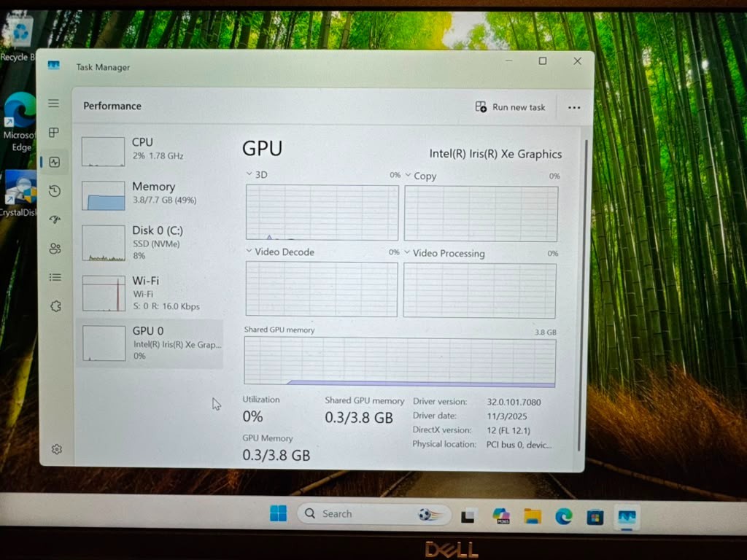
Task: Go to the Processes page icon
Action: point(54,133)
